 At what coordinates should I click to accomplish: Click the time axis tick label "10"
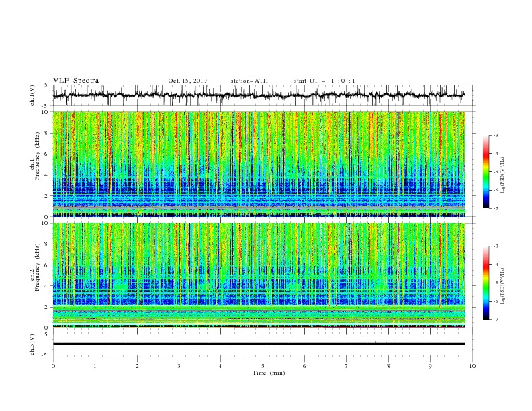[x=472, y=366]
